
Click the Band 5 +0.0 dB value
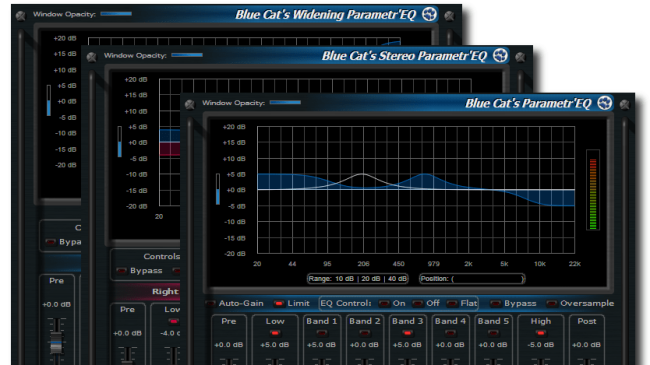coord(493,345)
